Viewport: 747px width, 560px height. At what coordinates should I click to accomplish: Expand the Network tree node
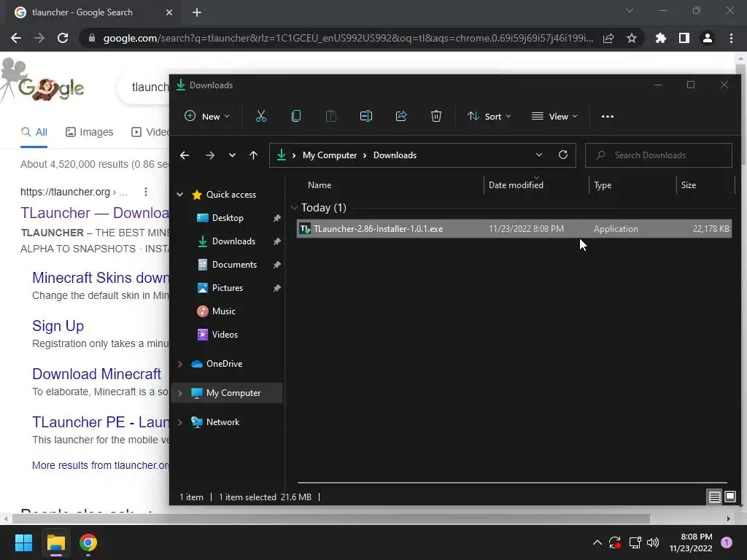(x=180, y=422)
